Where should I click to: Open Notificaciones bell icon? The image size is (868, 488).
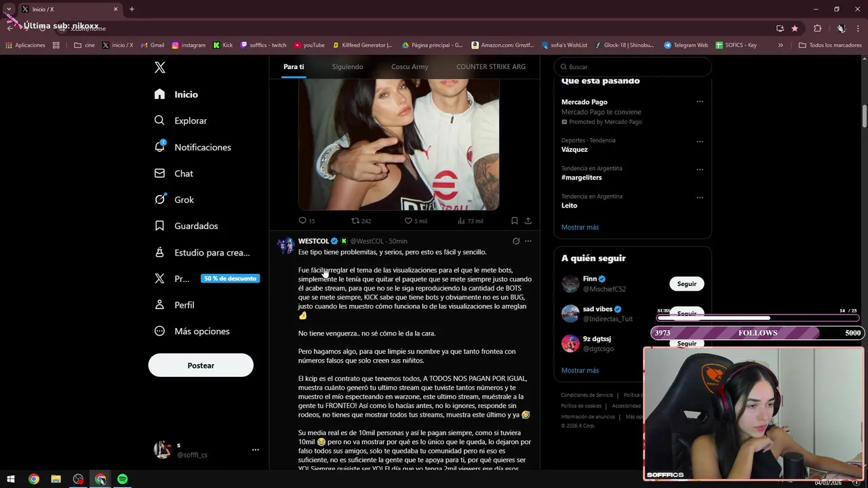click(x=160, y=146)
